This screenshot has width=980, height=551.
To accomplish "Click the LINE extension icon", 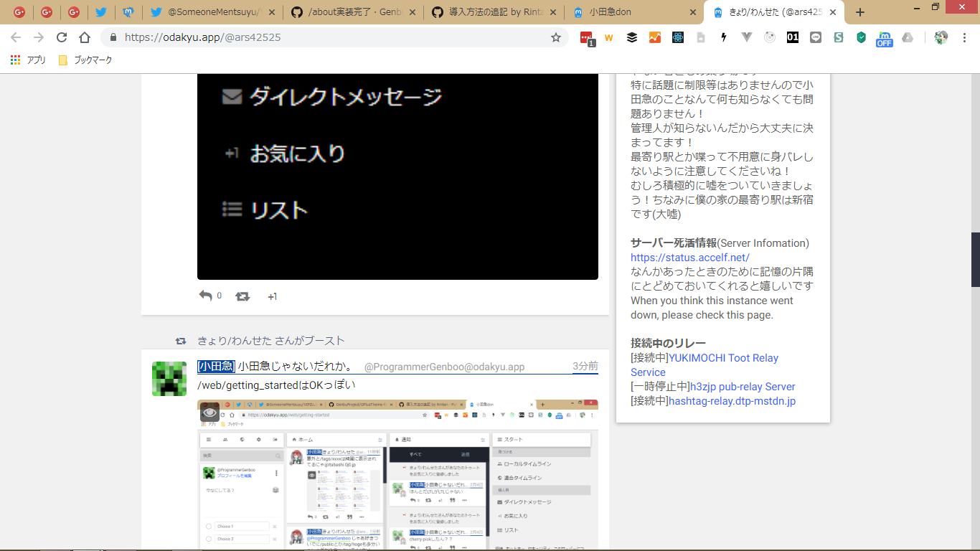I will click(816, 37).
